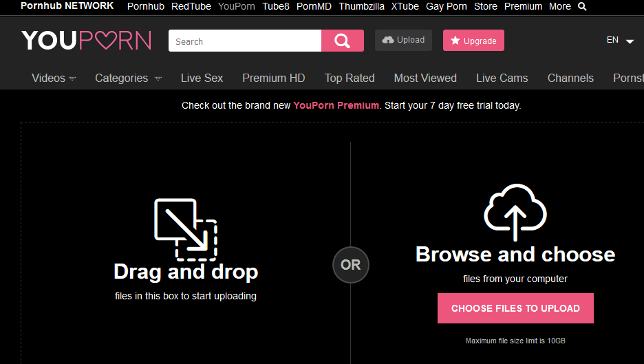Open the Tube8 network link
The height and width of the screenshot is (364, 644).
[x=276, y=7]
